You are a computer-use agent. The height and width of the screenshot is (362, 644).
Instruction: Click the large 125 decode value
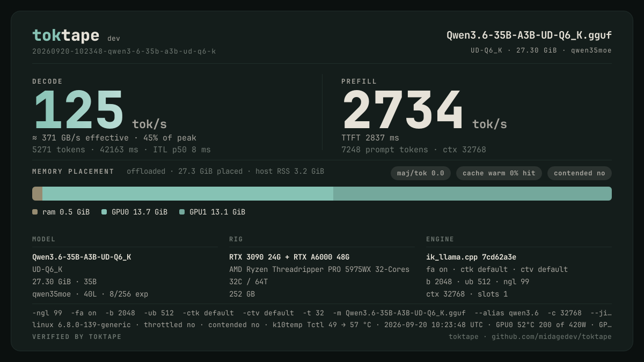pyautogui.click(x=79, y=110)
